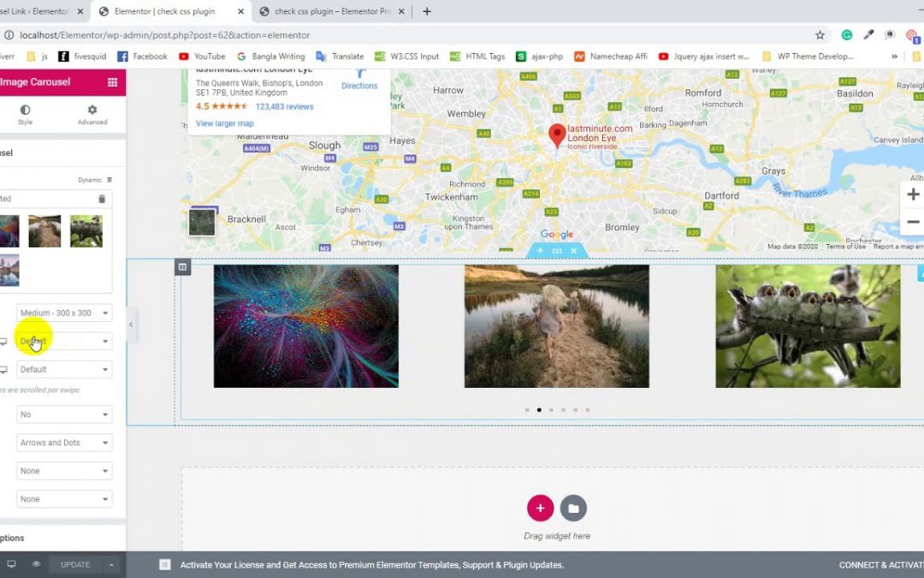924x578 pixels.
Task: Zoom in using the map plus control
Action: [x=913, y=194]
